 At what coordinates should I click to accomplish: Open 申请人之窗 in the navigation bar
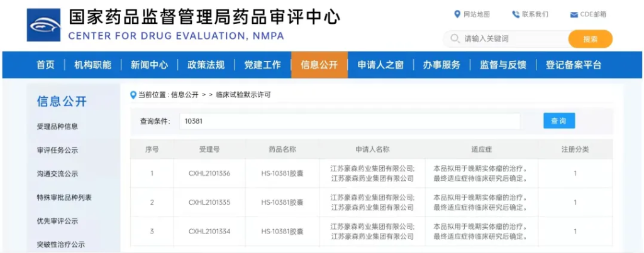pos(380,65)
